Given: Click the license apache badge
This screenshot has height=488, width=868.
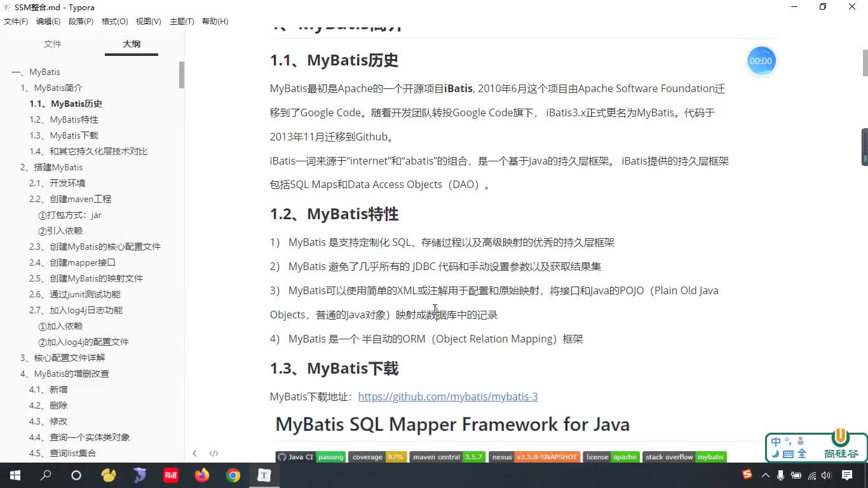Looking at the screenshot, I should [611, 457].
